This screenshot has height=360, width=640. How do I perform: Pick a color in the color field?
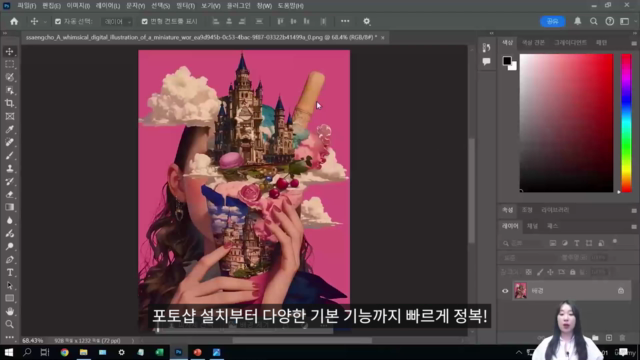pos(566,123)
